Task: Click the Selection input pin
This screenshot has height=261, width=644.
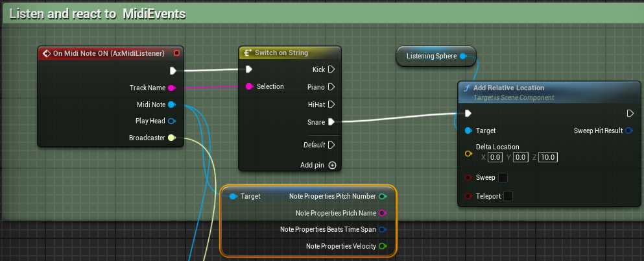Action: (x=249, y=86)
